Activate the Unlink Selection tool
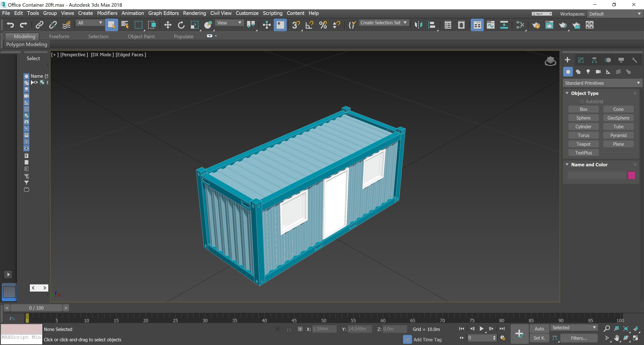Screen dimensions: 644x345 coord(53,25)
